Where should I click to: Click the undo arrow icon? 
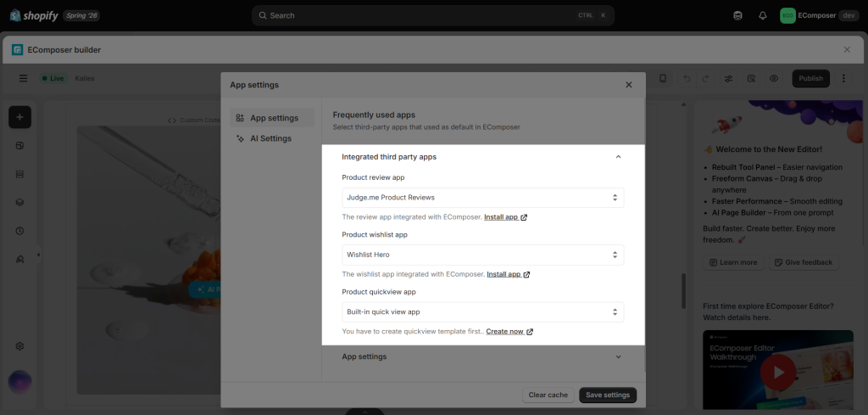point(687,79)
